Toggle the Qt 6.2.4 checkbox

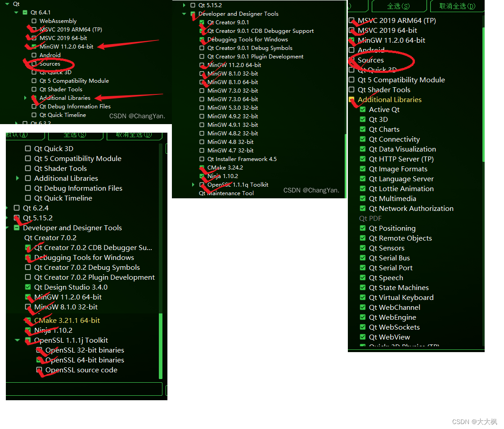click(17, 208)
